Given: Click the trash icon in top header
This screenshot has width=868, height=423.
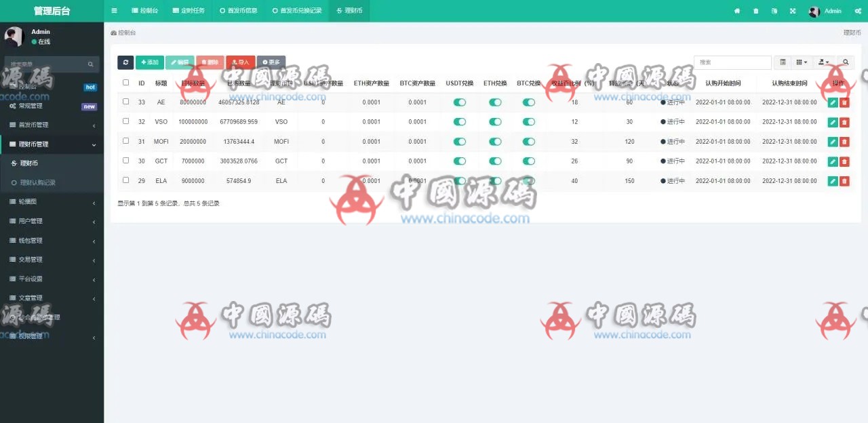Looking at the screenshot, I should coord(756,11).
